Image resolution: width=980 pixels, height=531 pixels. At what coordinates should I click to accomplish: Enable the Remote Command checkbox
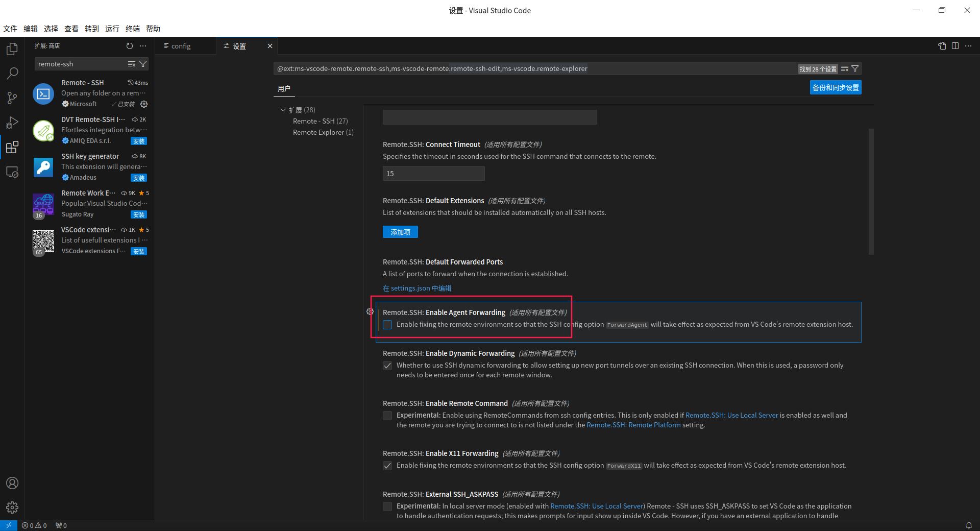387,416
